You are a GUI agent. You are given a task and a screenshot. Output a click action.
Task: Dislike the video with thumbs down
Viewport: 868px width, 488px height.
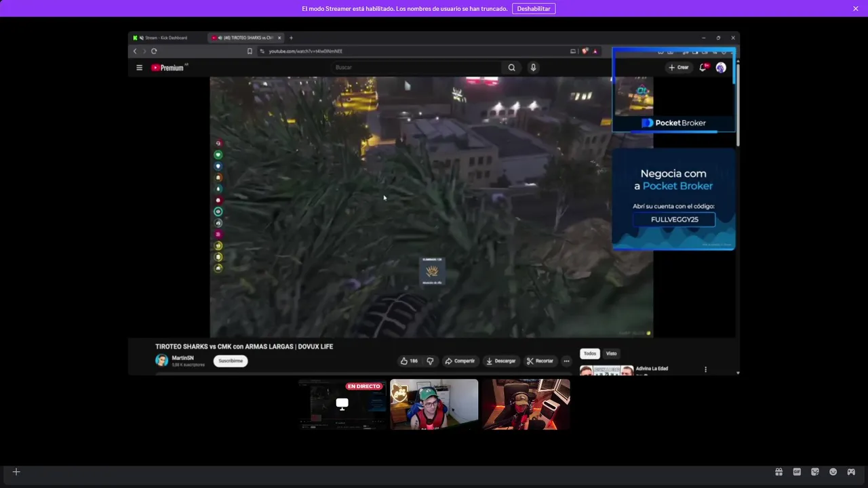(x=430, y=361)
